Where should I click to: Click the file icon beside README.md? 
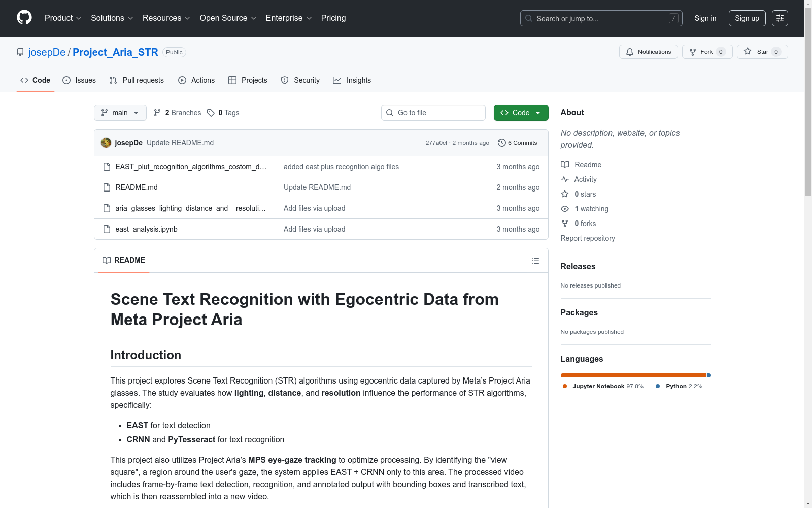(x=107, y=187)
